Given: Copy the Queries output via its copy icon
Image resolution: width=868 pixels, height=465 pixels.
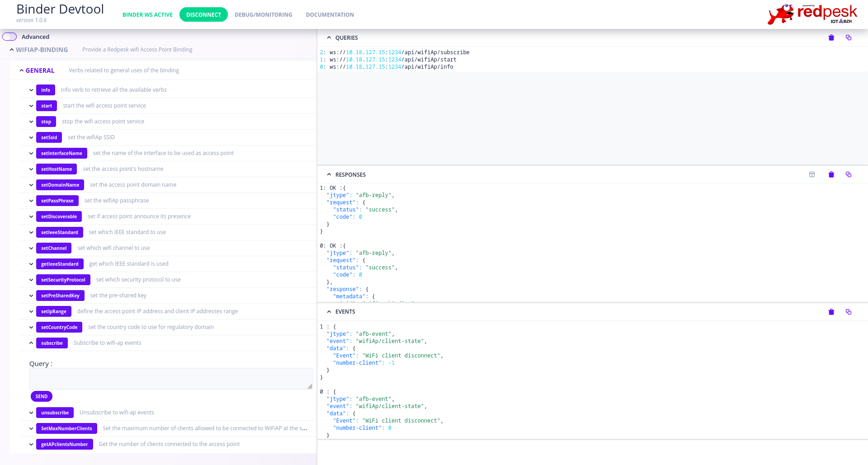Looking at the screenshot, I should coord(849,38).
